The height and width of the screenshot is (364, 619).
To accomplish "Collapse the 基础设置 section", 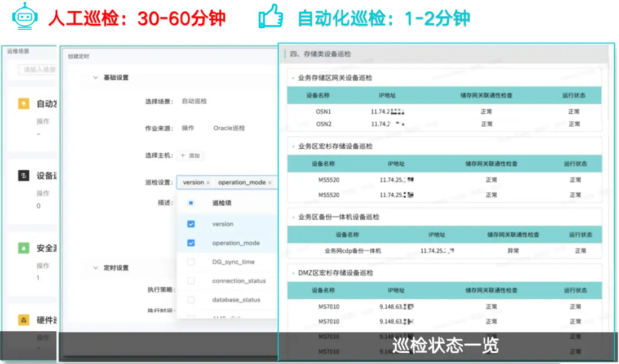I will 95,78.
